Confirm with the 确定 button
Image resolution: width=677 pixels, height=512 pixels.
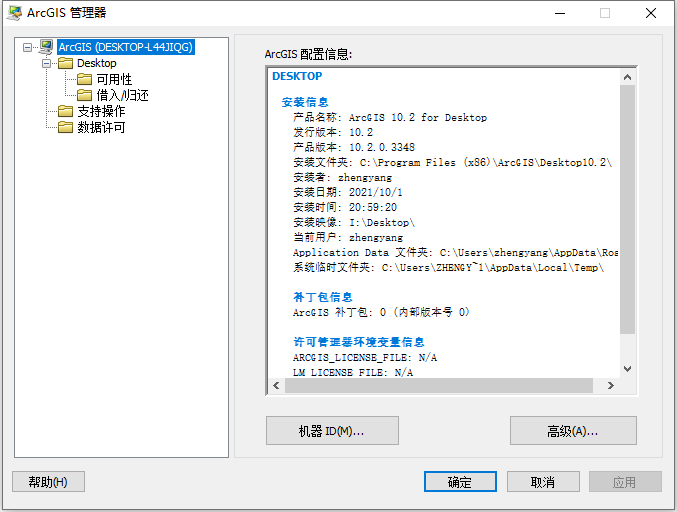tap(460, 481)
